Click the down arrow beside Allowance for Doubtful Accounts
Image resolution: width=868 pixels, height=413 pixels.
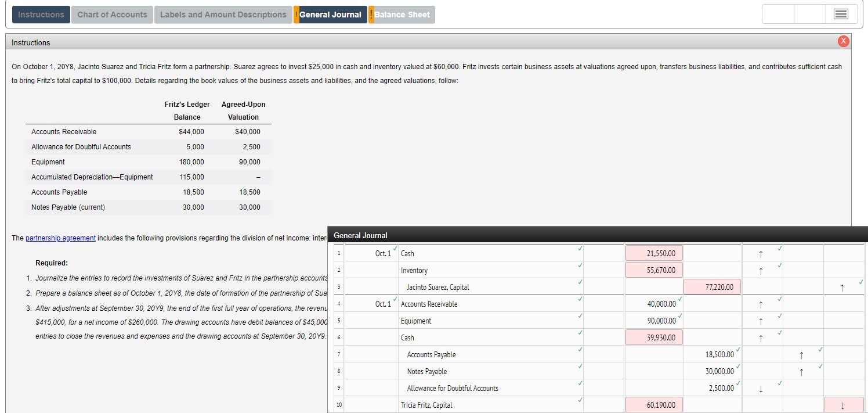(762, 388)
